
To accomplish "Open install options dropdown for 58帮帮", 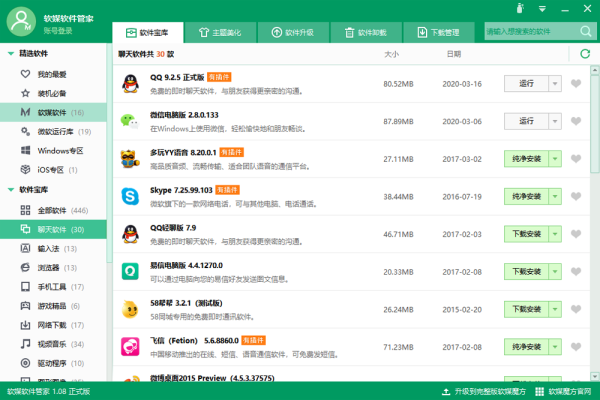I will (555, 309).
